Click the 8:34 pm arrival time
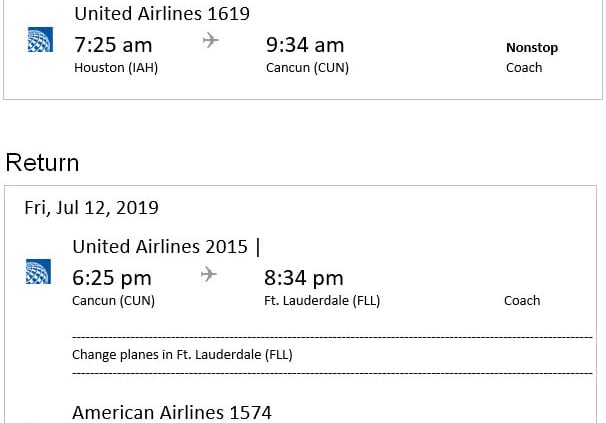This screenshot has width=606, height=423. (x=303, y=278)
